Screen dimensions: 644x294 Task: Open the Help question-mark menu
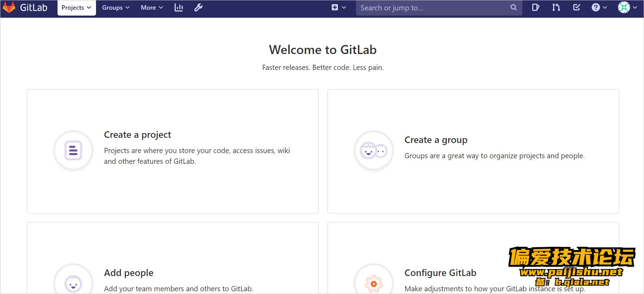(x=599, y=7)
